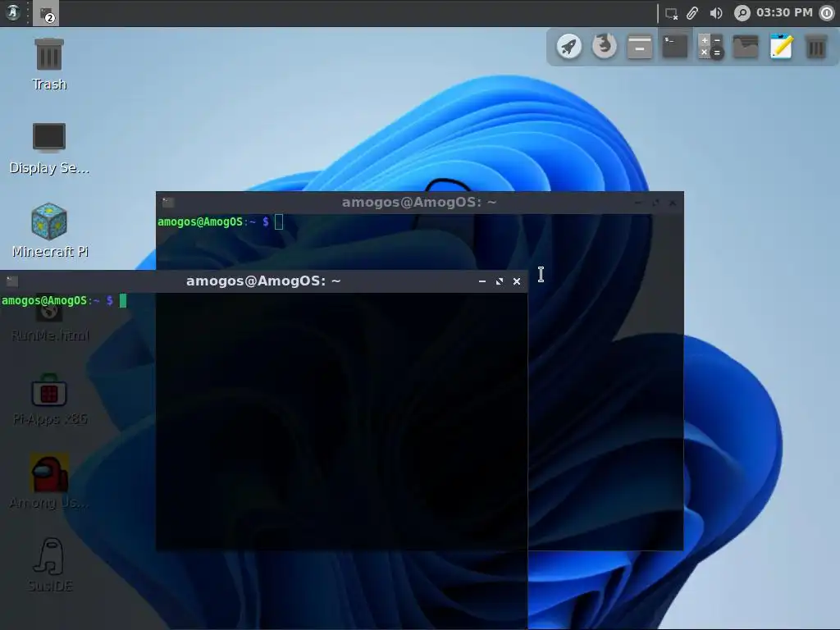Select the Pi-Apps x86 desktop icon
Viewport: 840px width, 630px height.
(49, 399)
